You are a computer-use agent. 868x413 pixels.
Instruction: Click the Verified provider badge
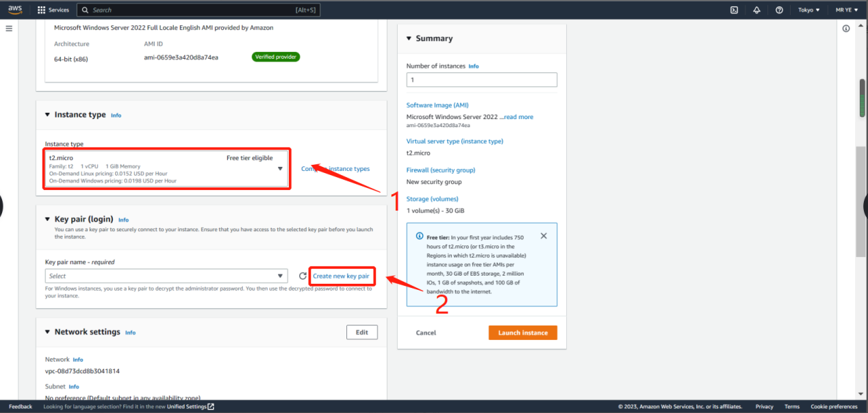point(276,57)
